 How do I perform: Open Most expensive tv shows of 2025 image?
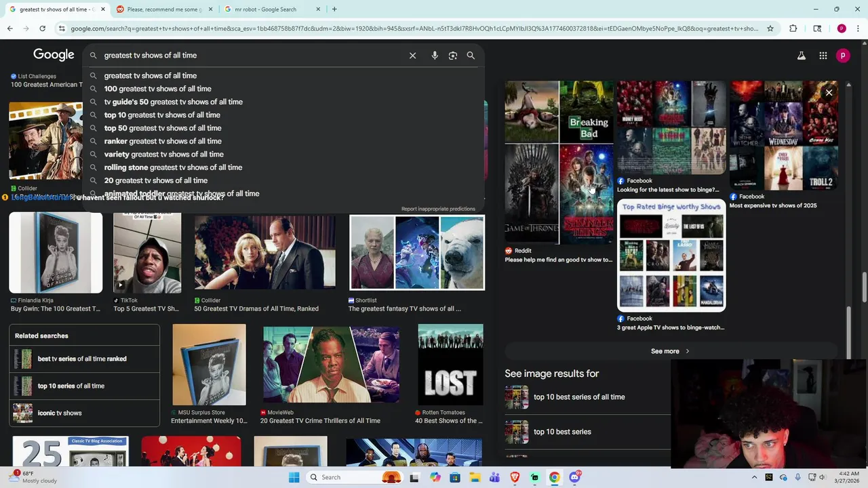pyautogui.click(x=784, y=136)
